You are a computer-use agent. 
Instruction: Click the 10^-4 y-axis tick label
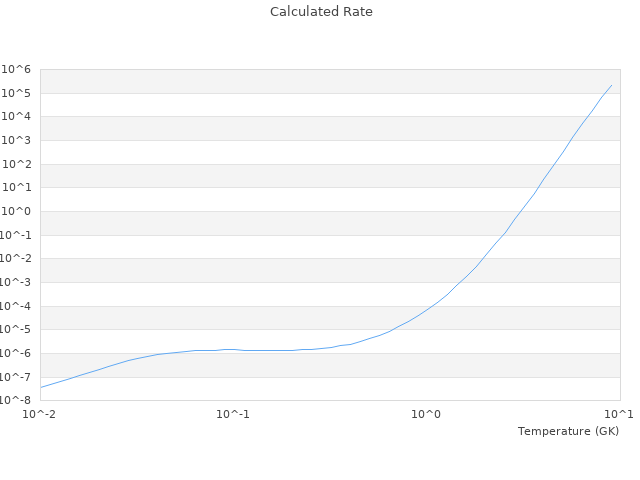15,306
